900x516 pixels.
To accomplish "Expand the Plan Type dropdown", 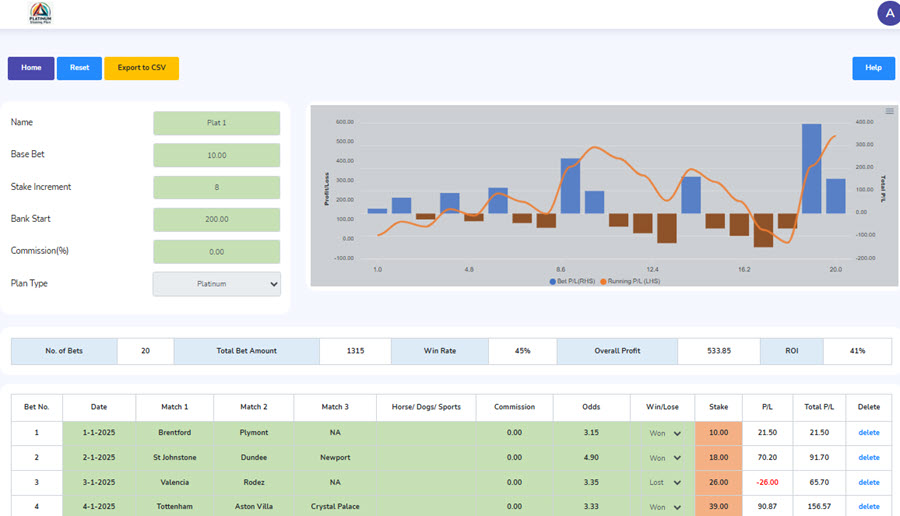I will (217, 284).
